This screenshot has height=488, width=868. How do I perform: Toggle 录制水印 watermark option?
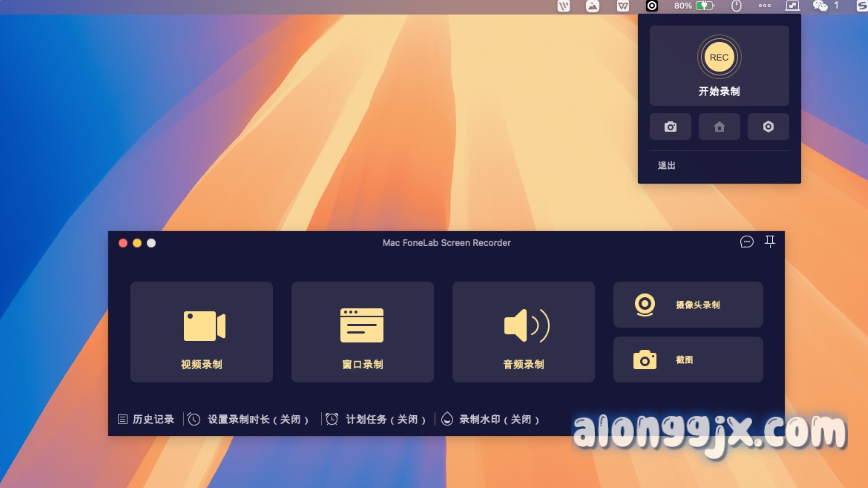click(491, 419)
